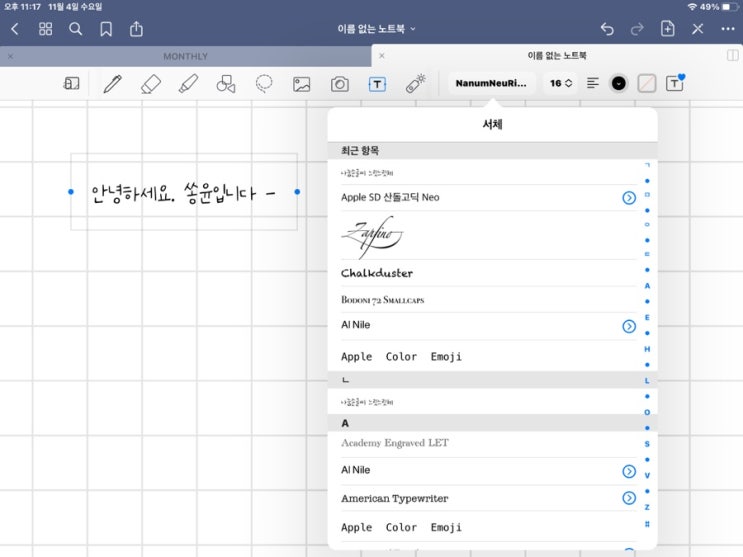Expand Apple SD 산돌고딕 Neo font variants

point(629,198)
